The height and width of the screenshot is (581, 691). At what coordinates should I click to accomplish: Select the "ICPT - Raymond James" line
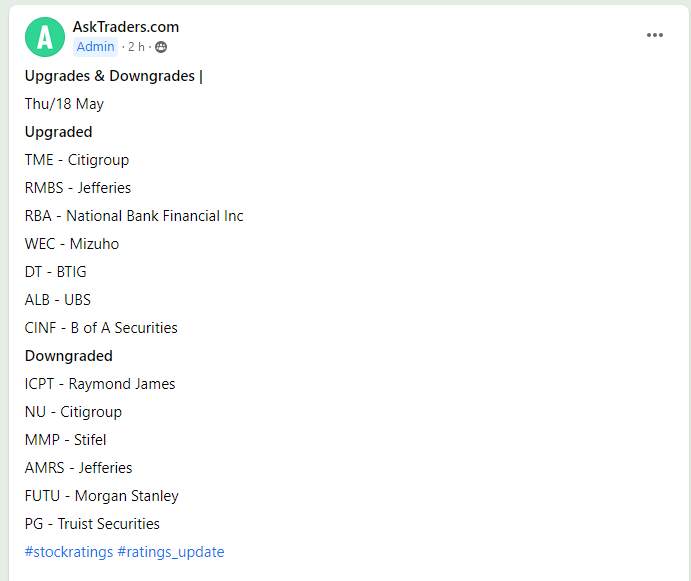pos(100,384)
